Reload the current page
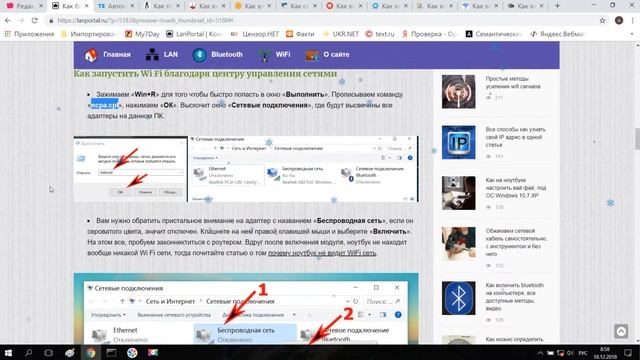Viewport: 640px width, 360px height. pos(35,20)
